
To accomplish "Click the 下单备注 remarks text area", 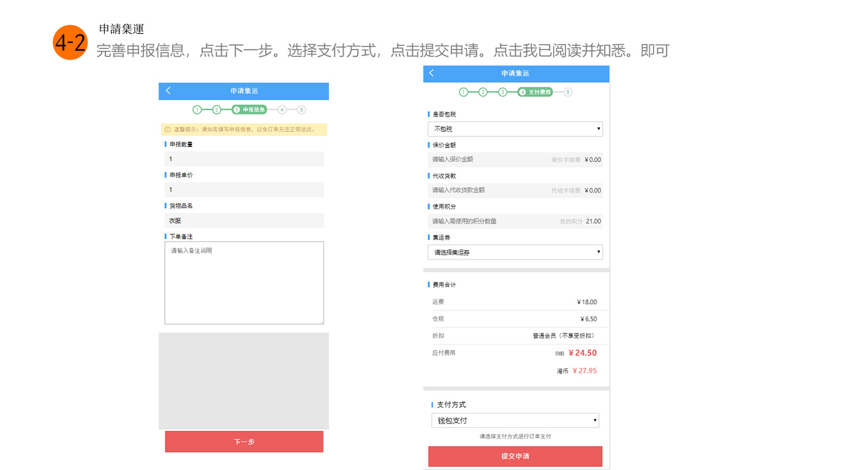I will [x=244, y=283].
